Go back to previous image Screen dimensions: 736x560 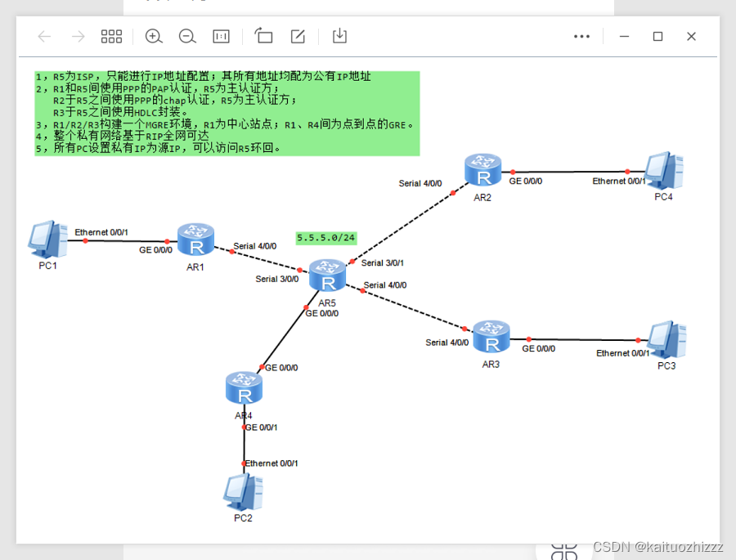tap(44, 36)
